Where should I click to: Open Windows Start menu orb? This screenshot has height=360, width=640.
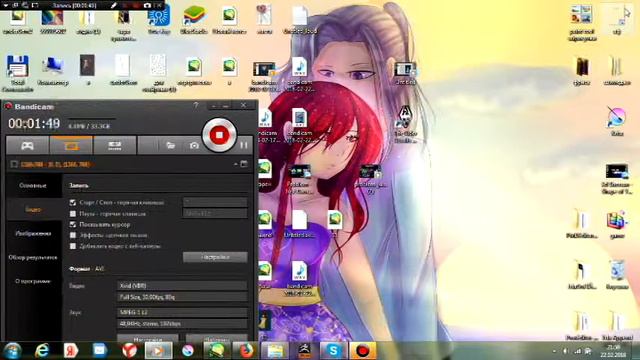(13, 351)
